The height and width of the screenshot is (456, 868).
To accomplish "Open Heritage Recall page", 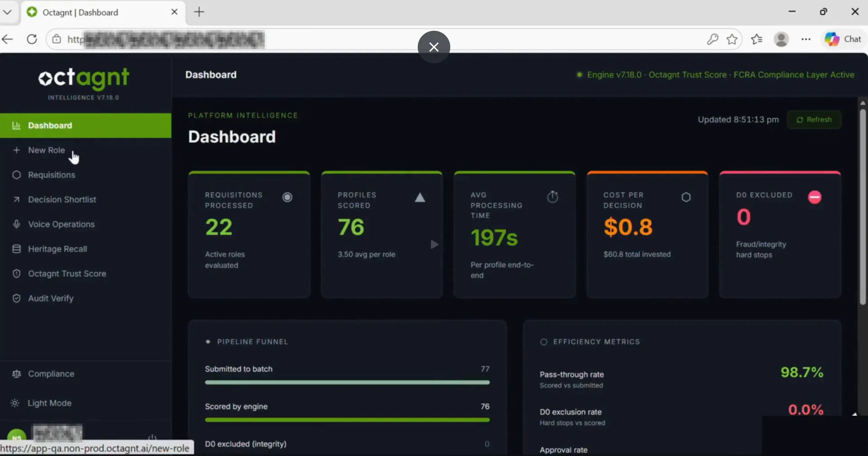I will point(85,249).
